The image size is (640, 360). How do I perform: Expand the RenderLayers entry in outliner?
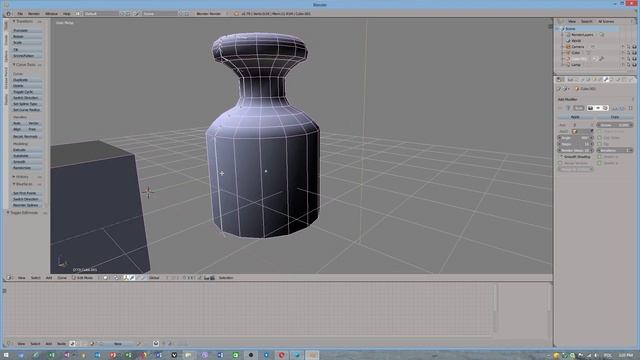pos(562,35)
